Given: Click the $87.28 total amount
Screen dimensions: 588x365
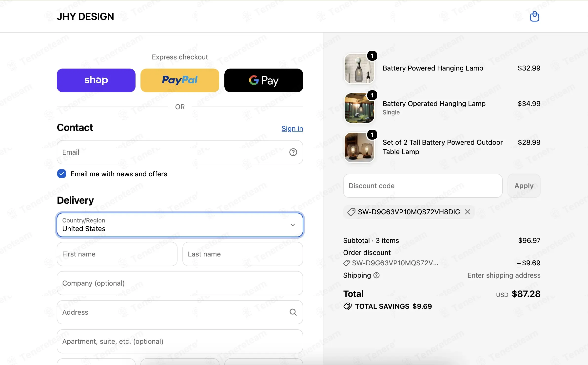Looking at the screenshot, I should tap(526, 294).
